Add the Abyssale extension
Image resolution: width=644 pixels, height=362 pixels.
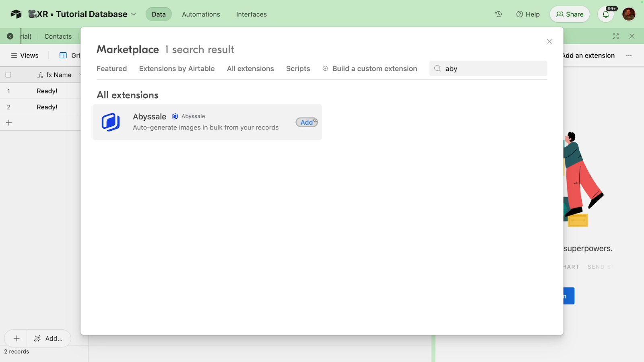pos(307,122)
